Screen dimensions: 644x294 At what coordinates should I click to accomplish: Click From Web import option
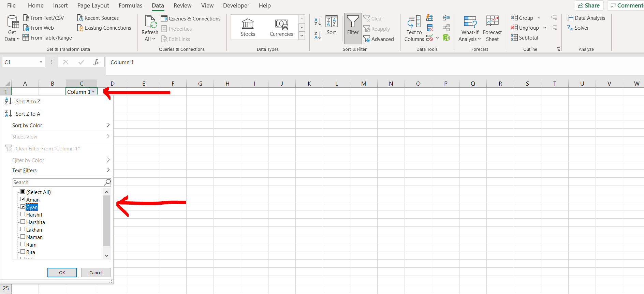click(x=38, y=28)
